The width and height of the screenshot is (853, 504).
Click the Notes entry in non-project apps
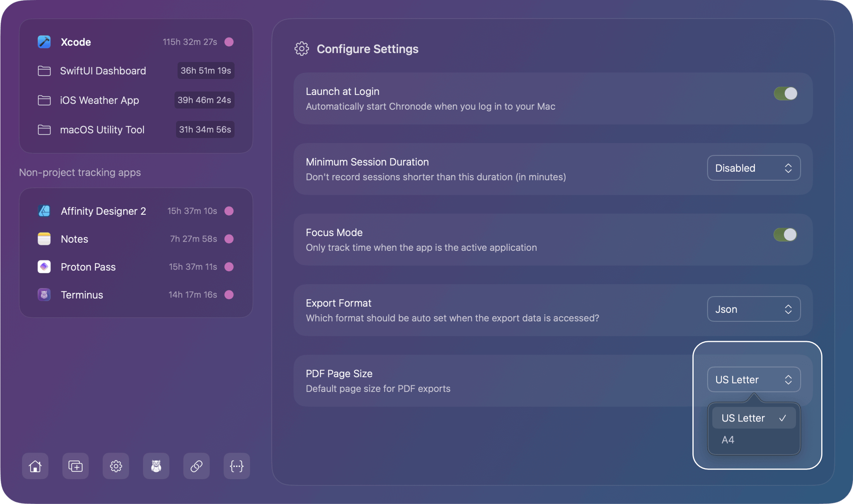click(x=74, y=239)
